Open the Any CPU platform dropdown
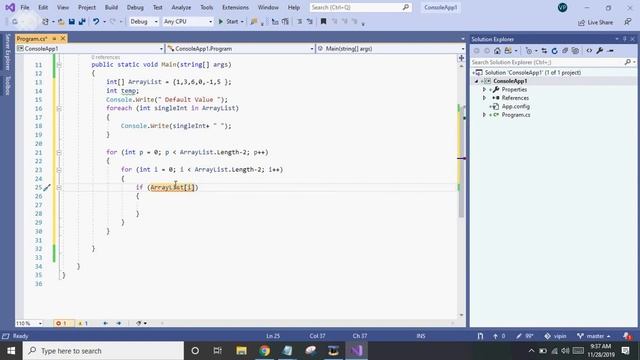 coord(188,22)
